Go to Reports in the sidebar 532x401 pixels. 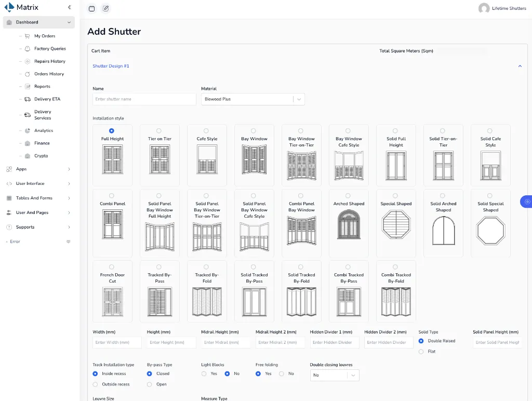42,86
